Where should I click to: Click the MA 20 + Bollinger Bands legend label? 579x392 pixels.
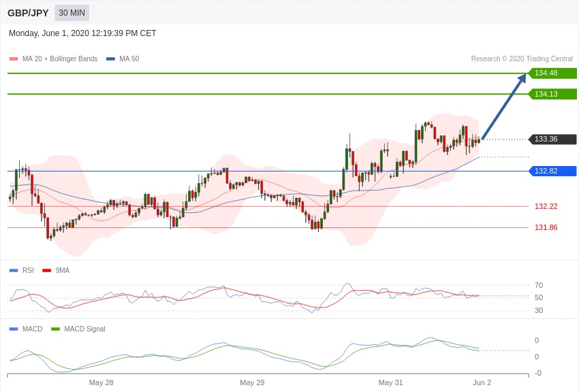click(60, 59)
